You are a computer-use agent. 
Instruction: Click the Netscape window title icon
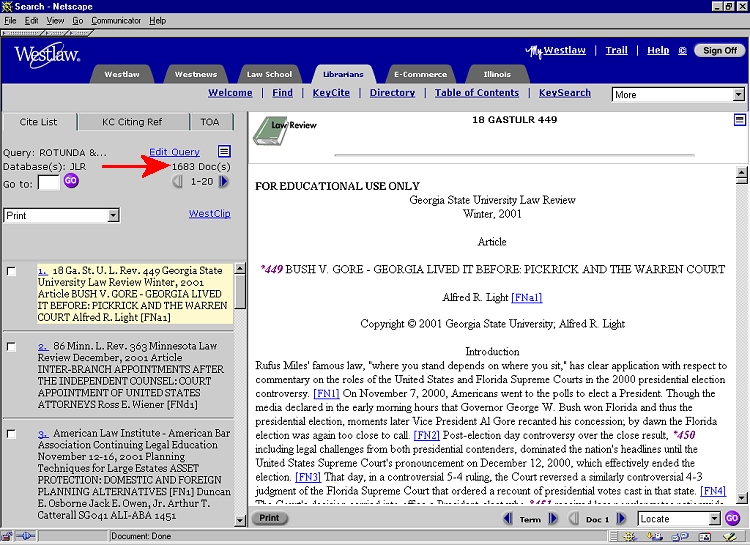pyautogui.click(x=7, y=6)
